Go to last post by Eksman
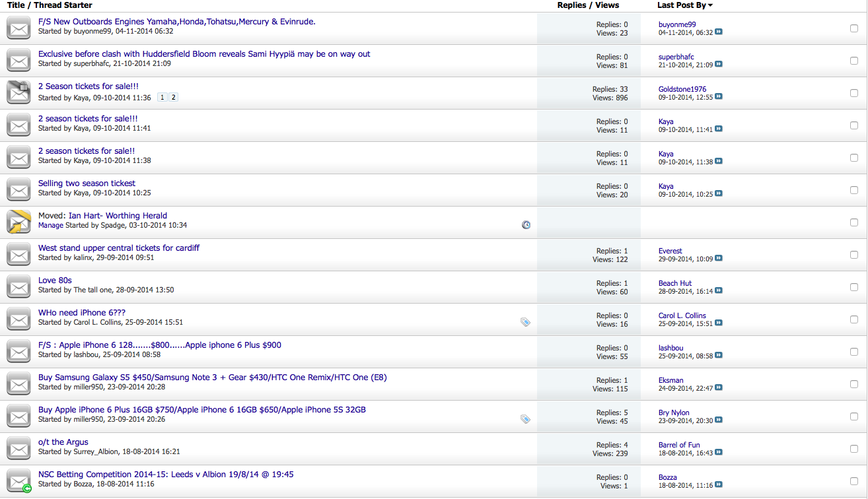This screenshot has width=868, height=499. point(719,387)
